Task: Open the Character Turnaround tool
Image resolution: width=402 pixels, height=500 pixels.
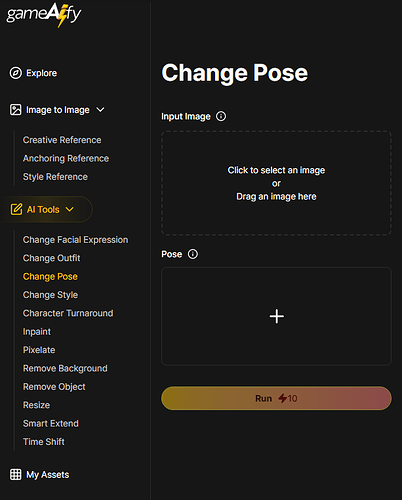Action: pyautogui.click(x=68, y=313)
